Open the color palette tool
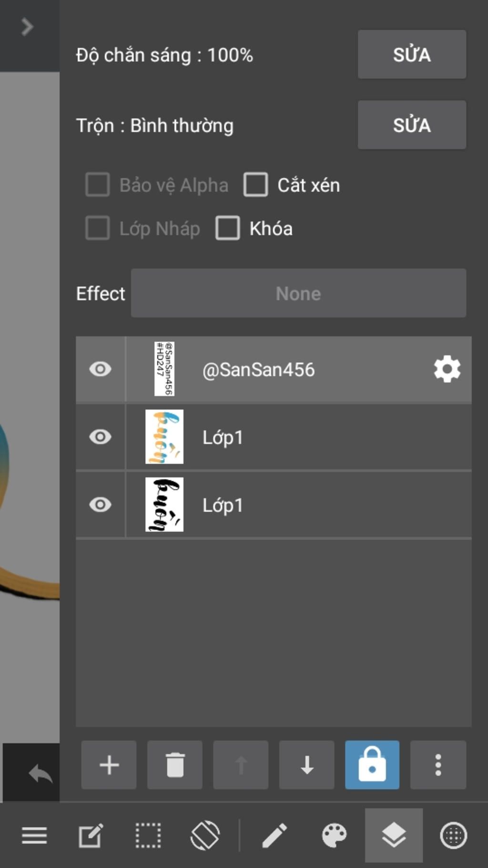The width and height of the screenshot is (488, 868). [334, 836]
